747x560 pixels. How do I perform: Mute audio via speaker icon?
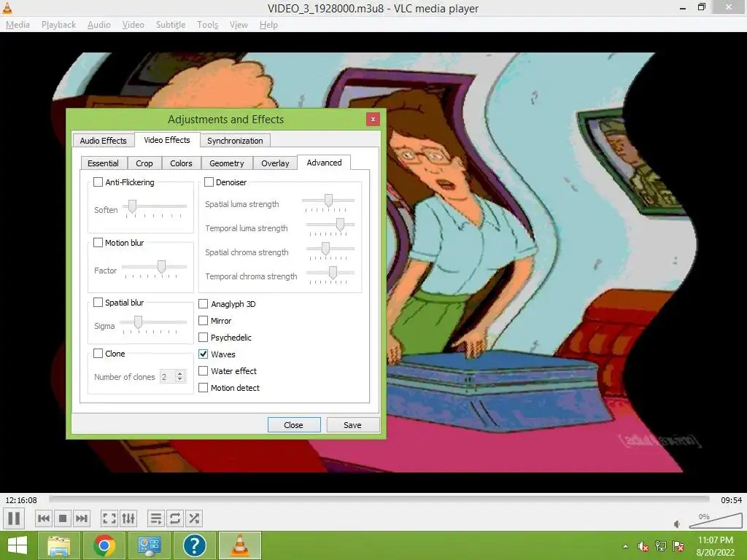point(677,524)
